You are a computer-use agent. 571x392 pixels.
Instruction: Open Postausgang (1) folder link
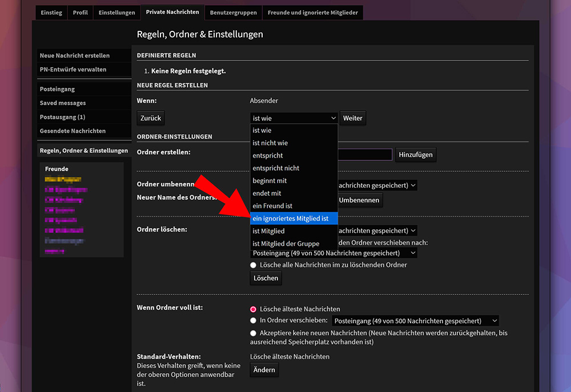tap(62, 117)
